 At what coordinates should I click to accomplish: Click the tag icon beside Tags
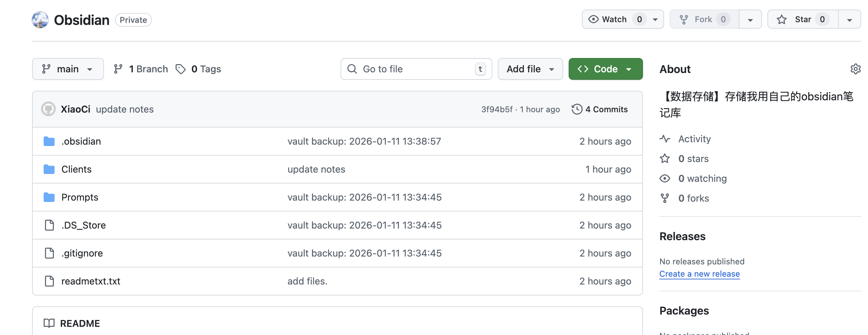pos(181,69)
